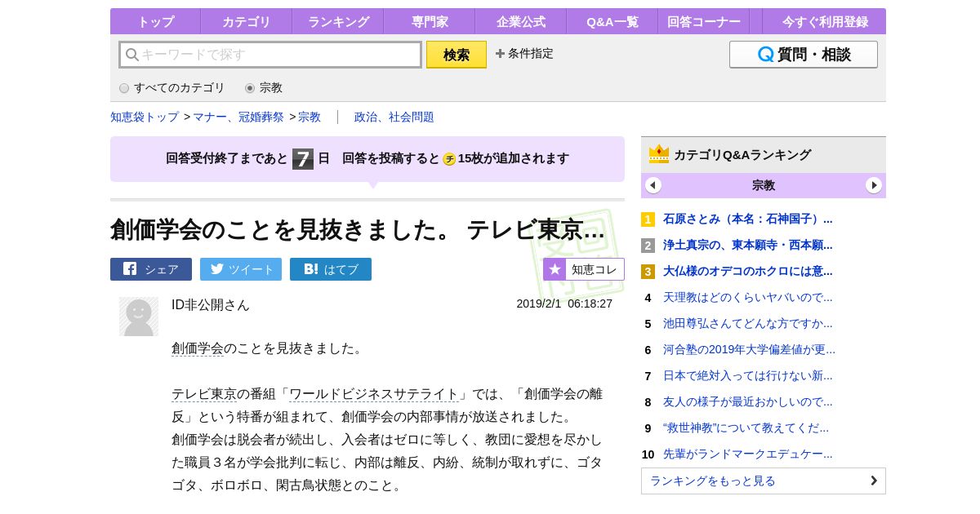Open the 回答コーナー tab
Viewport: 980px width, 514px height.
pyautogui.click(x=703, y=21)
